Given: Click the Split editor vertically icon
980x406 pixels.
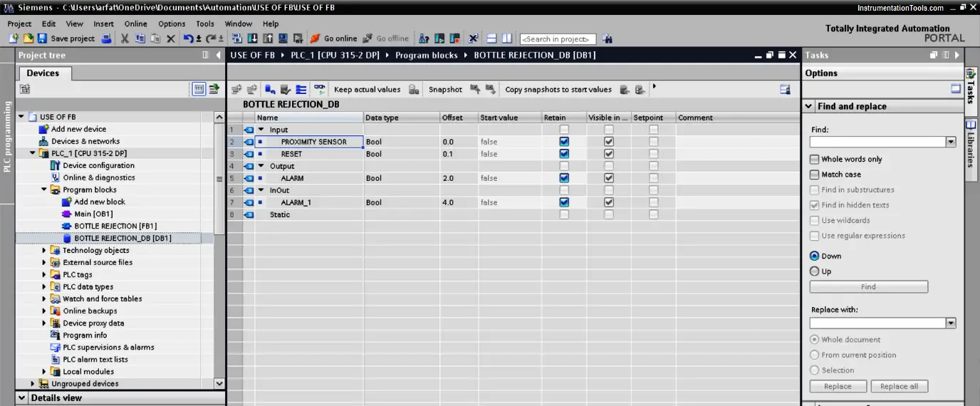Looking at the screenshot, I should [x=507, y=38].
